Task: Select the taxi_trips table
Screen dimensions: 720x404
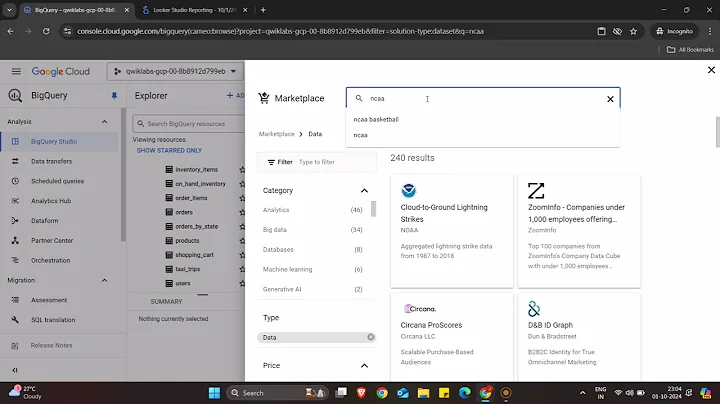Action: [x=188, y=269]
